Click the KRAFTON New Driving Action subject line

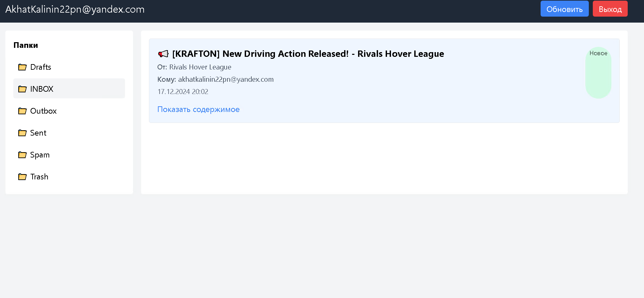tap(308, 54)
